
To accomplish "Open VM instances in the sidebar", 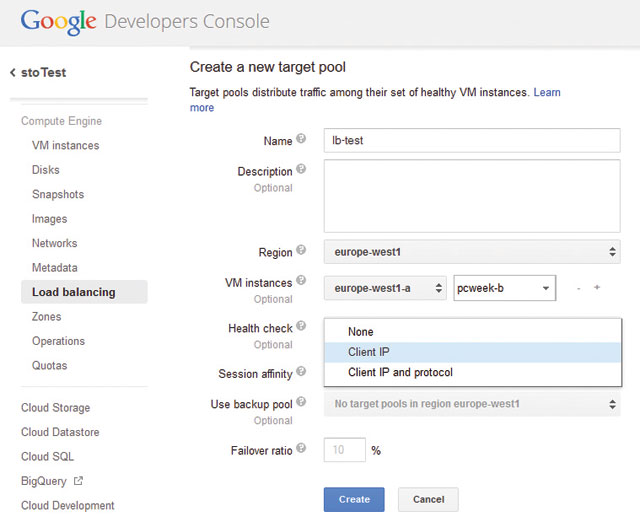I will pyautogui.click(x=66, y=146).
